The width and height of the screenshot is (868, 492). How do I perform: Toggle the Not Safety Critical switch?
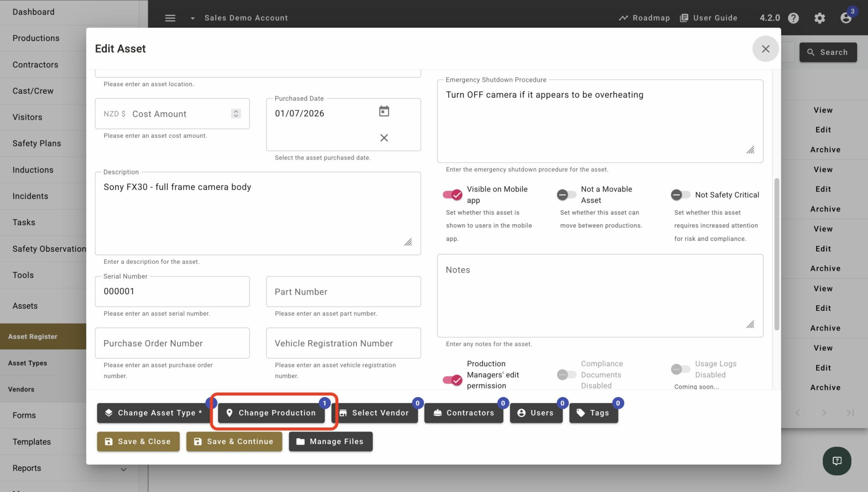(x=680, y=195)
